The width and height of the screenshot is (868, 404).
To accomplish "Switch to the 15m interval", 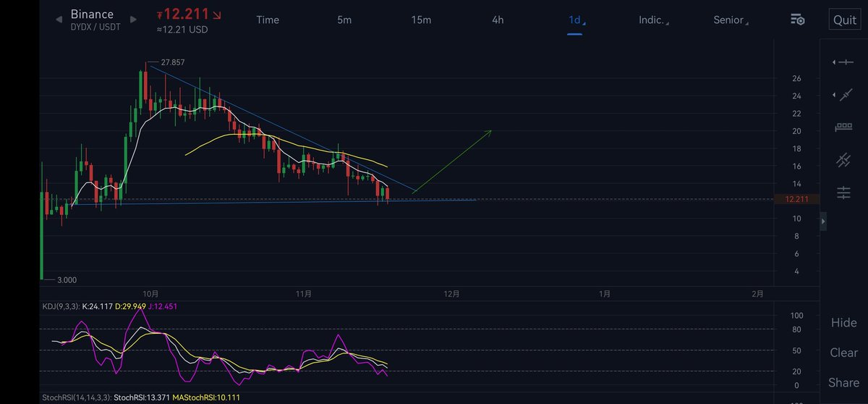I will click(x=421, y=20).
